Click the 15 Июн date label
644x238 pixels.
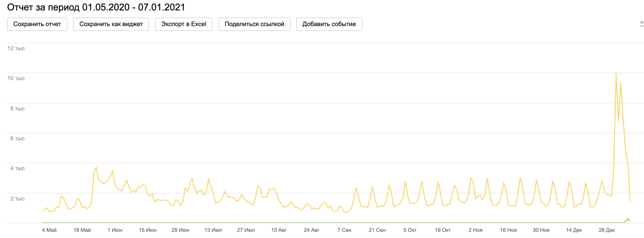pos(147,230)
